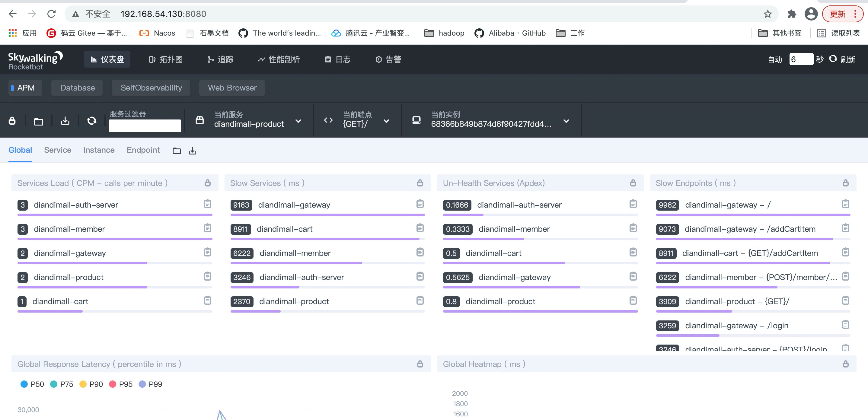Switch to the Service tab
The height and width of the screenshot is (420, 868).
pos(58,150)
